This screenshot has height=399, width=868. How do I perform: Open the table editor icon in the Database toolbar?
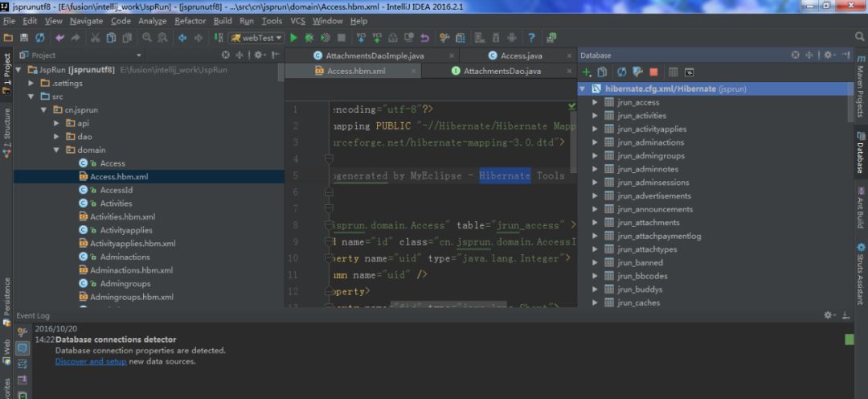[x=674, y=72]
